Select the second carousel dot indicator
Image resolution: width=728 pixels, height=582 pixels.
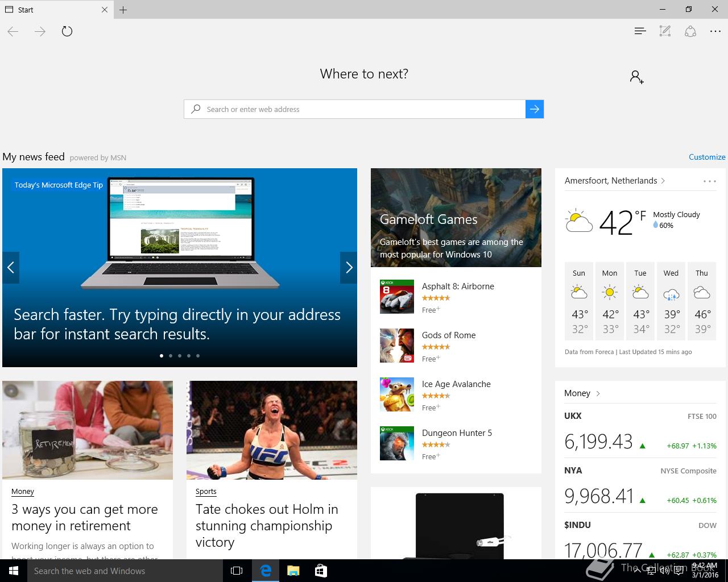[171, 356]
